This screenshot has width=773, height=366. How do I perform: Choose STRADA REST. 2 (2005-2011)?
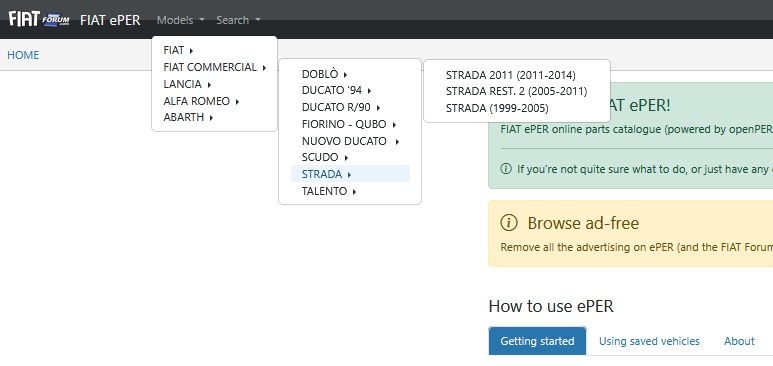pos(517,91)
